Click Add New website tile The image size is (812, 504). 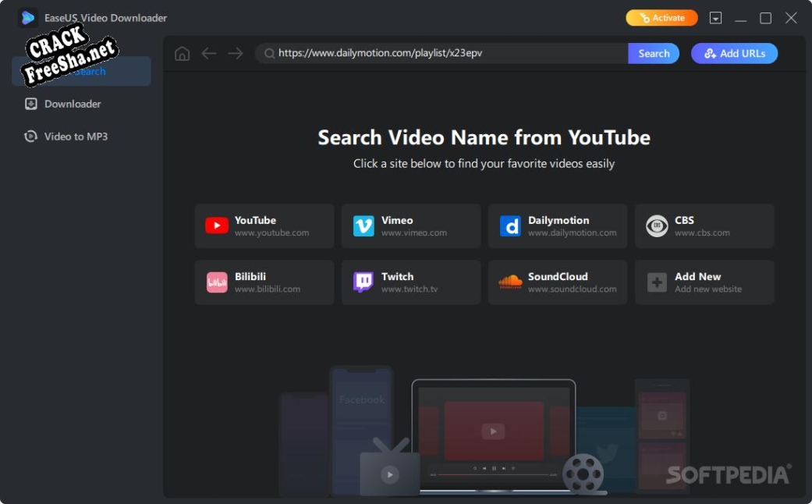point(704,282)
